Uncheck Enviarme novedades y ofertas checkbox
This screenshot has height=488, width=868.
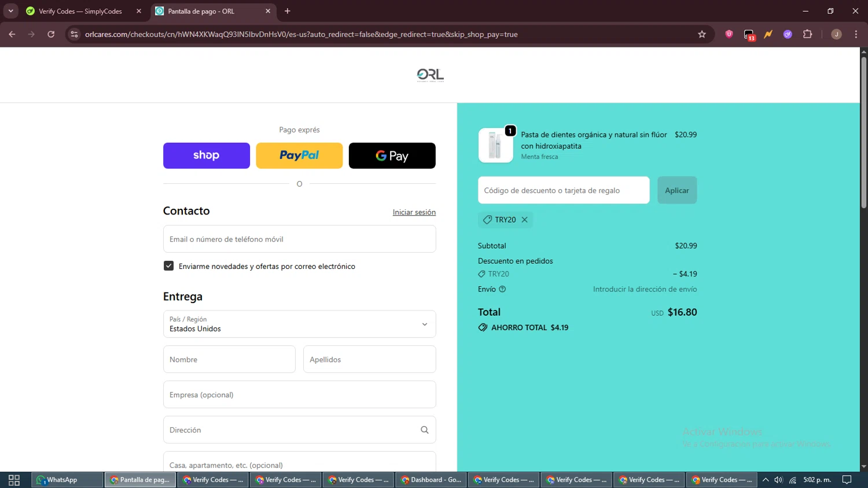tap(168, 266)
